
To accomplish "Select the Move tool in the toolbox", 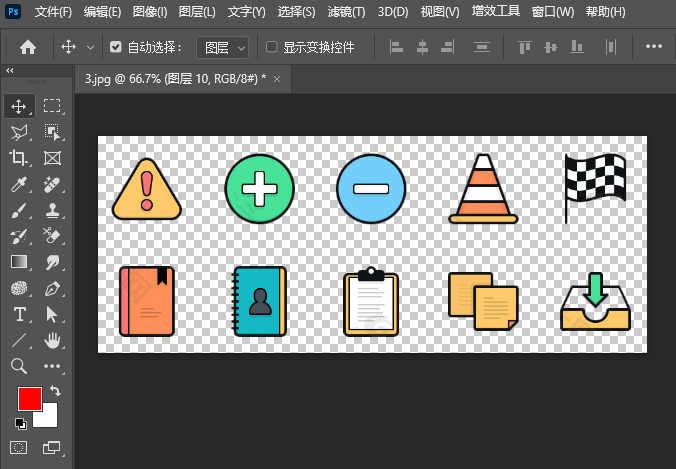I will point(19,106).
